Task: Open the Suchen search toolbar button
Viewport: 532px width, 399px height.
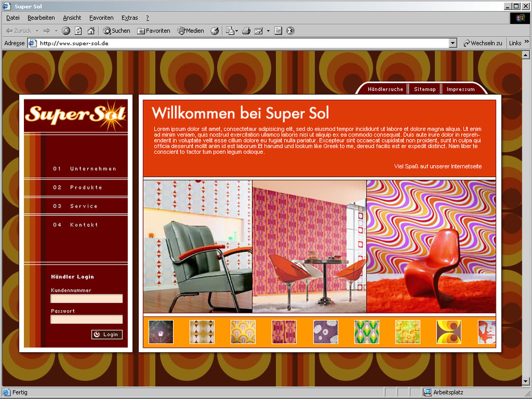Action: 117,31
